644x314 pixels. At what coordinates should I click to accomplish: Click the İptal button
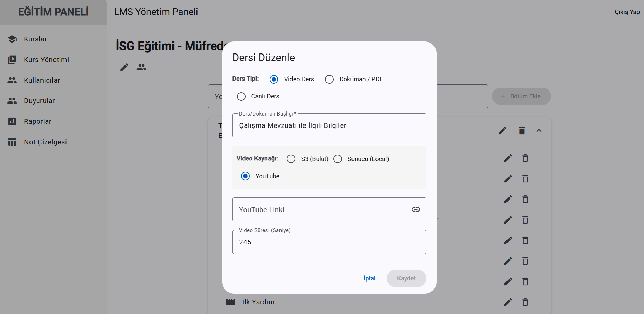click(x=369, y=278)
